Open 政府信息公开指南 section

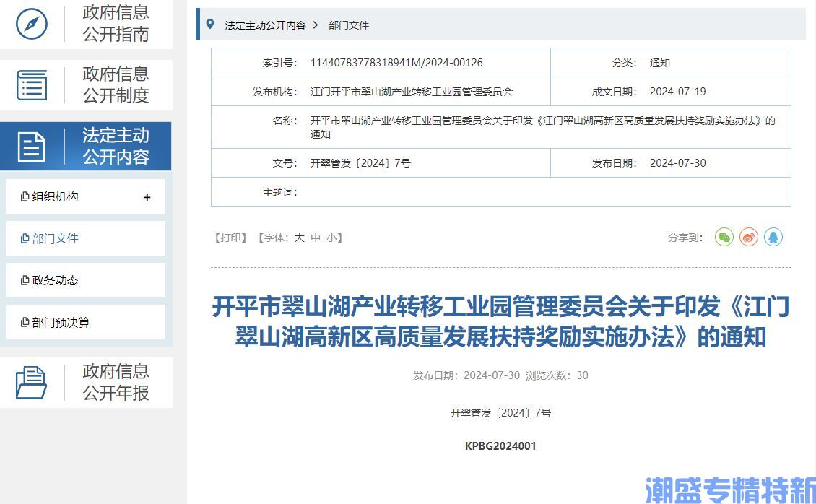86,24
